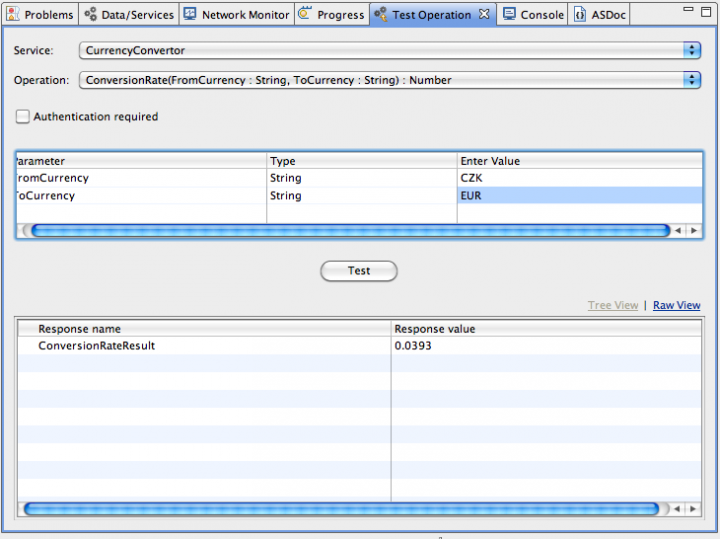Click the String type cell for FromCurrency
The height and width of the screenshot is (539, 720).
[362, 178]
